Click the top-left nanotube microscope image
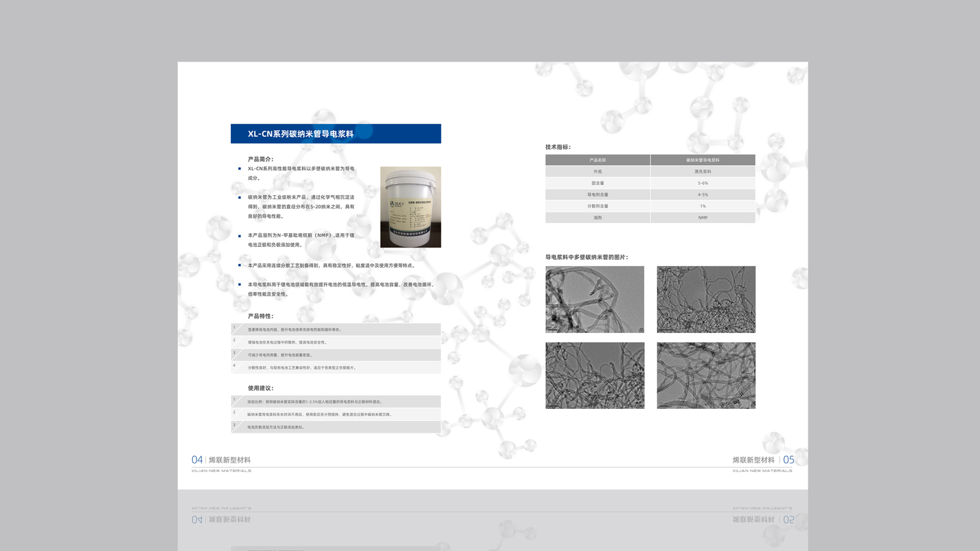980x551 pixels. 595,299
